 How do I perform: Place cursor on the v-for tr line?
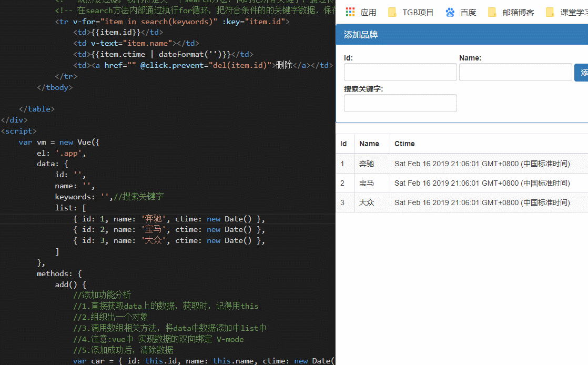172,22
